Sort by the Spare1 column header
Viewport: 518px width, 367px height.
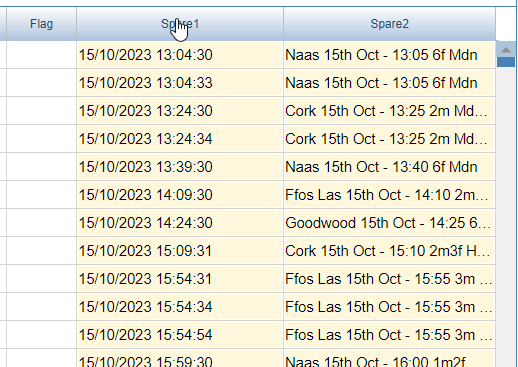point(180,24)
